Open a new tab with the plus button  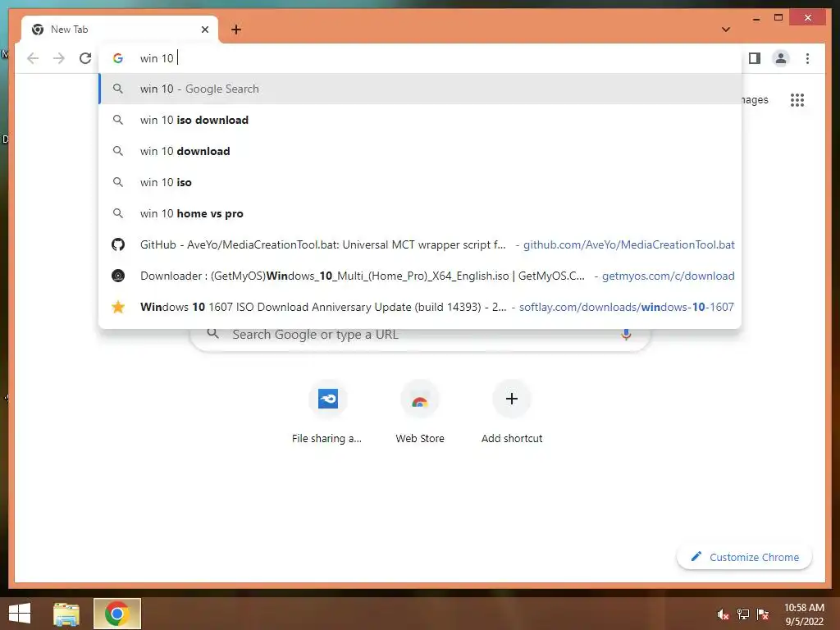point(236,30)
